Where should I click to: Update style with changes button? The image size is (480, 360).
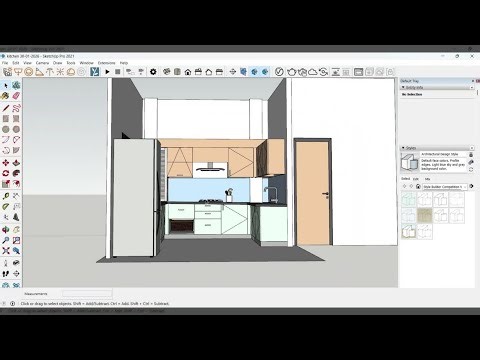[471, 170]
